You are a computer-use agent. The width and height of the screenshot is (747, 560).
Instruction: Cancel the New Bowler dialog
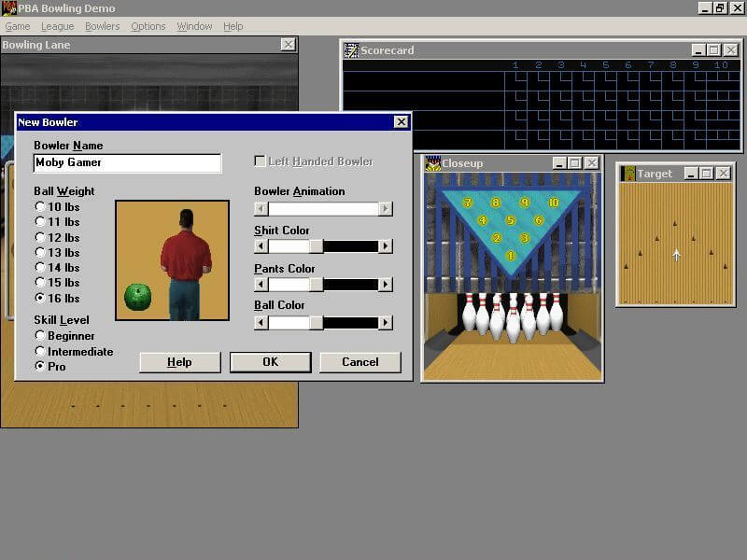360,362
